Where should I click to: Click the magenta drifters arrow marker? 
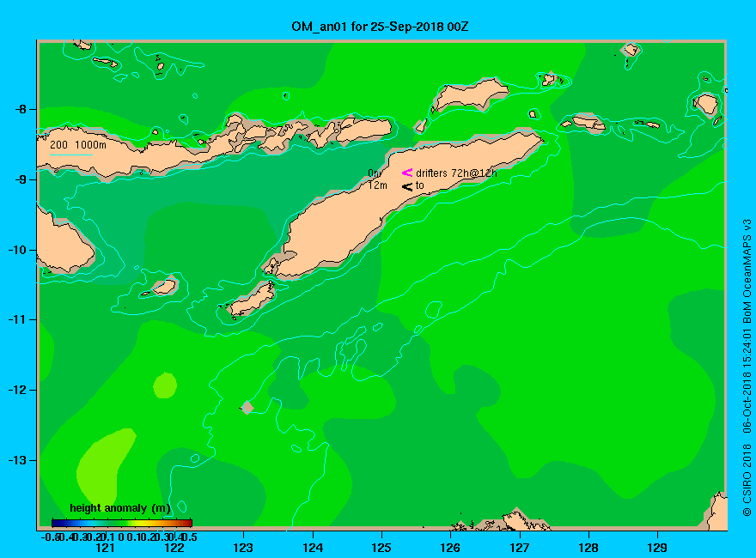[x=407, y=173]
